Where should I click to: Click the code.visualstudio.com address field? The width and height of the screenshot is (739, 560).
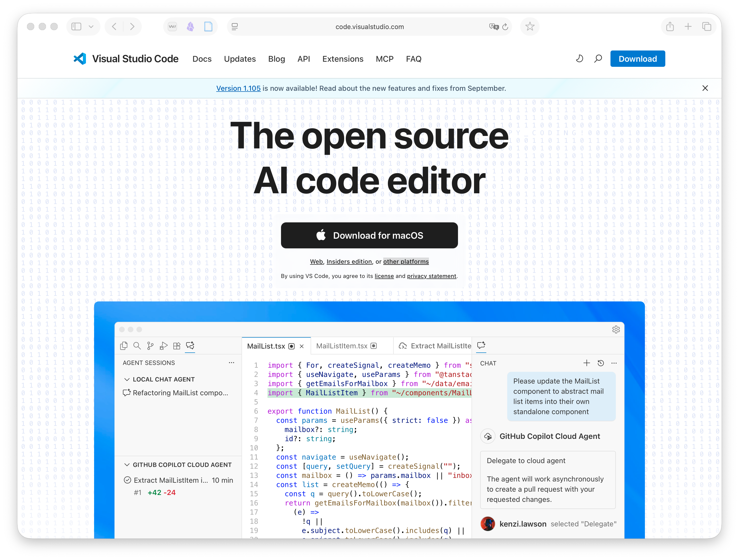pyautogui.click(x=369, y=27)
